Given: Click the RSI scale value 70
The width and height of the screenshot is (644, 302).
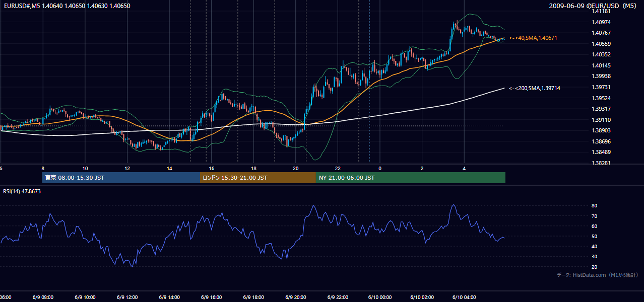Looking at the screenshot, I should pyautogui.click(x=595, y=216).
